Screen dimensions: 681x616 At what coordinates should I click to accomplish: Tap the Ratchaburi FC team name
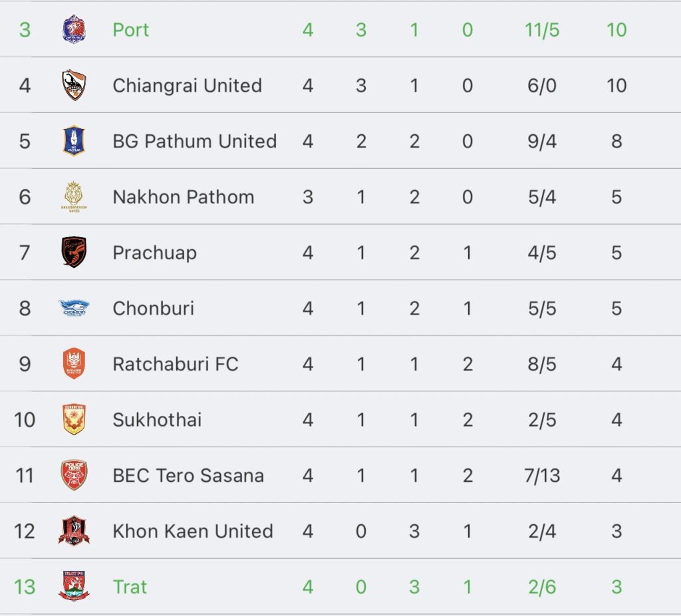(176, 363)
